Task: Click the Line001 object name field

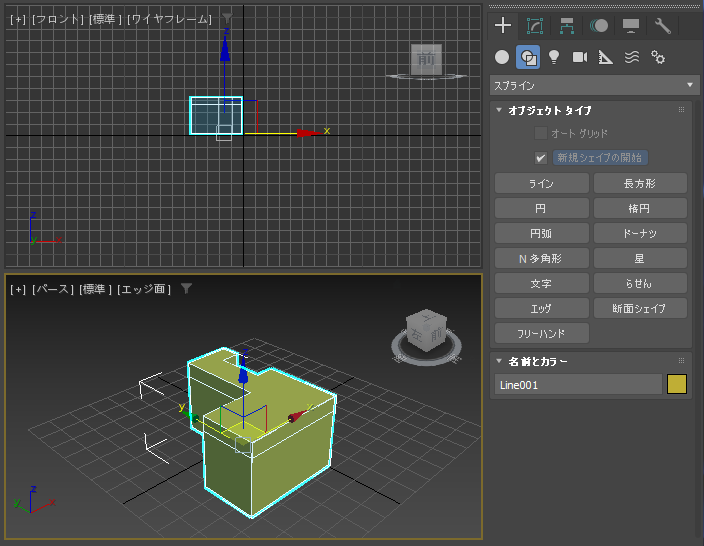Action: [x=578, y=385]
